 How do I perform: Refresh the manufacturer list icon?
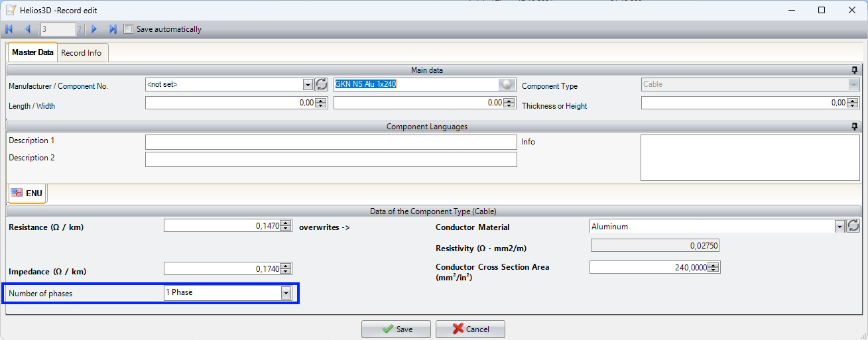(322, 84)
